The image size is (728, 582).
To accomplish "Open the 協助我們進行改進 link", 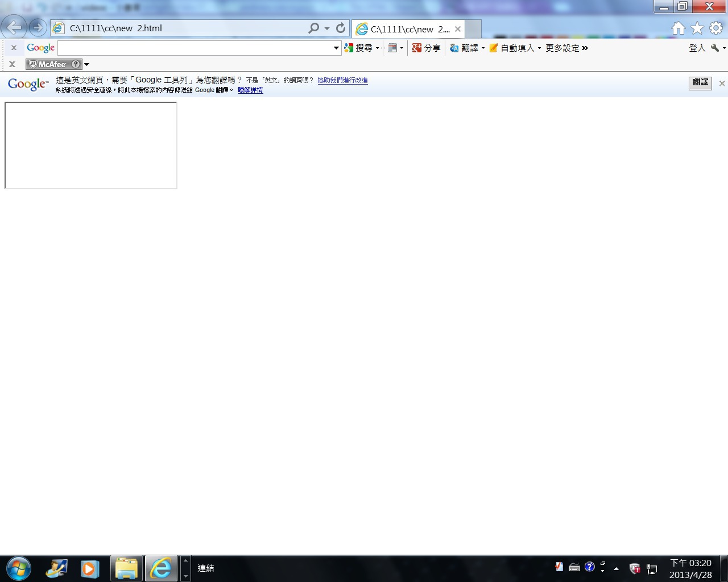I will coord(342,80).
